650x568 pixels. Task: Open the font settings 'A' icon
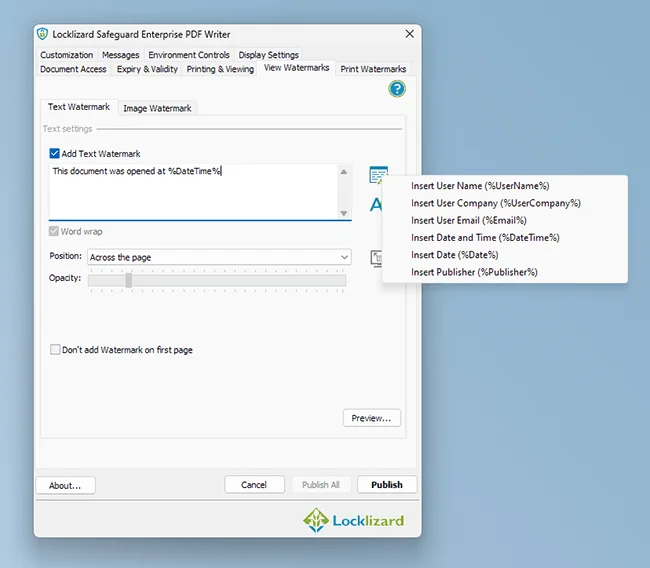tap(376, 204)
